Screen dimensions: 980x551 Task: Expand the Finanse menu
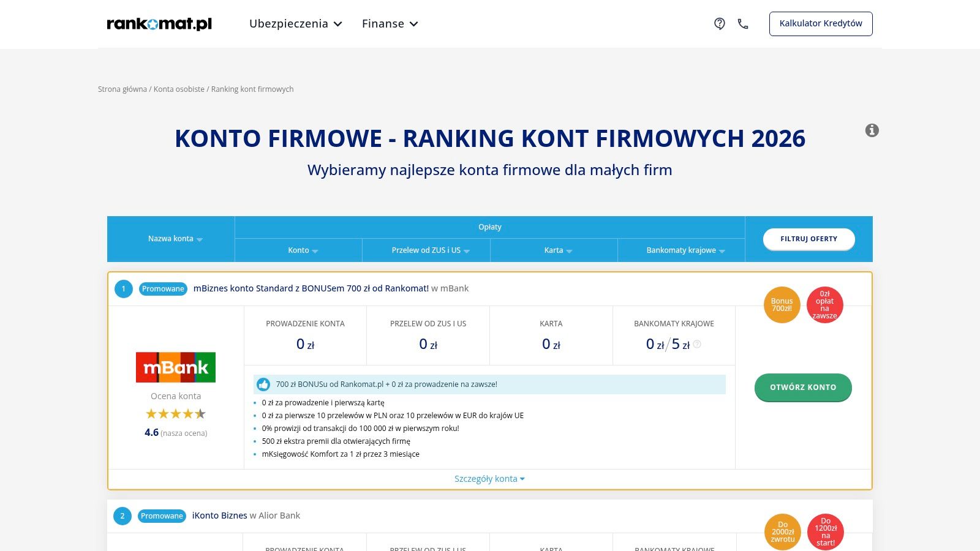390,24
